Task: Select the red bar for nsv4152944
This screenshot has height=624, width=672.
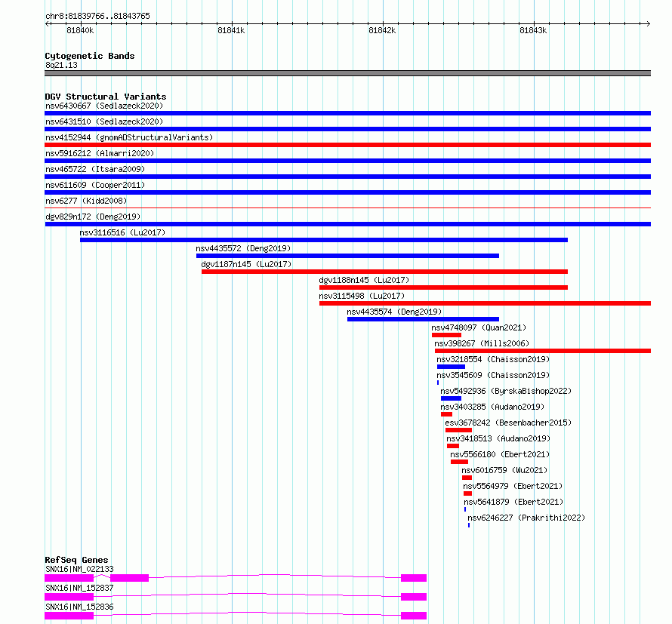Action: [x=347, y=145]
